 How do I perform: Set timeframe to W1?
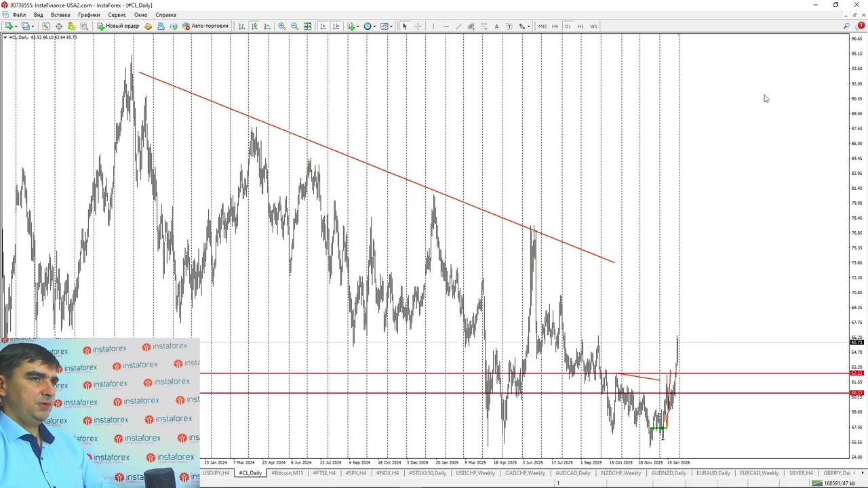click(x=593, y=26)
